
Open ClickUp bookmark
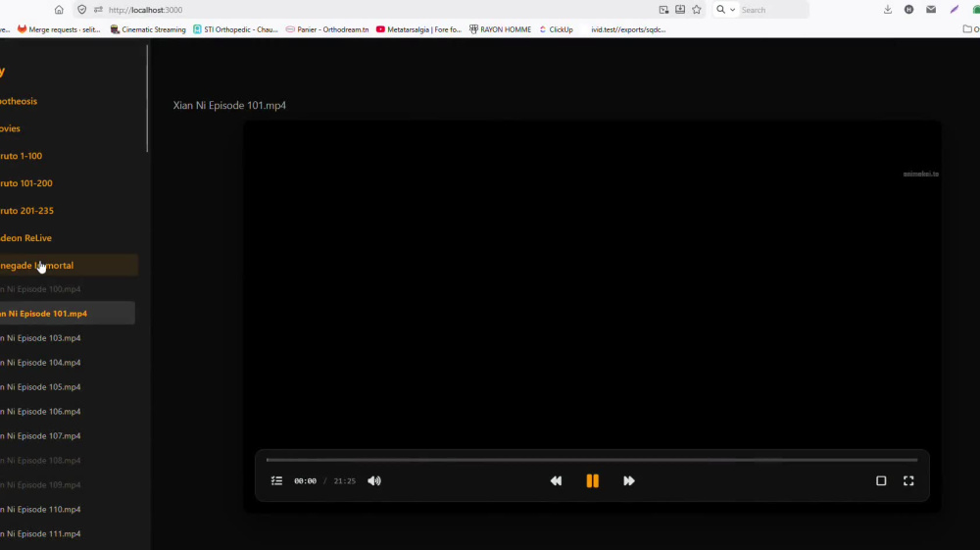pos(557,29)
